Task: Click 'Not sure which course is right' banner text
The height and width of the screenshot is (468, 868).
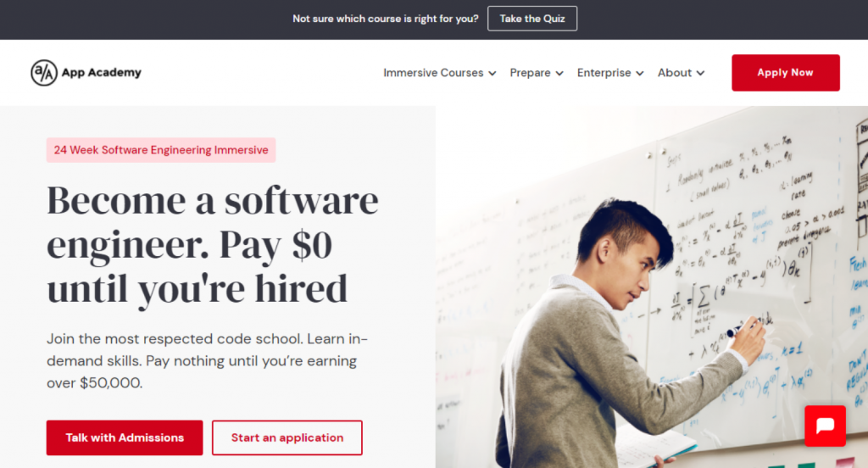Action: coord(386,19)
